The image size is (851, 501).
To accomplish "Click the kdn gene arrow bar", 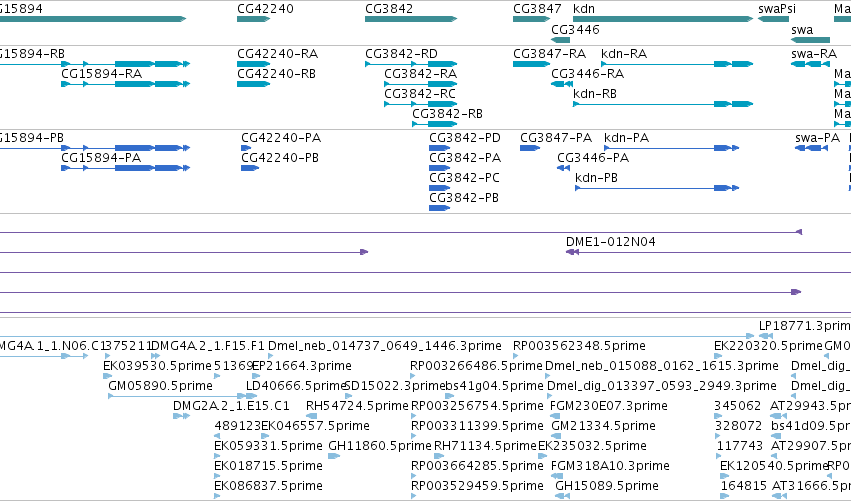I will pos(663,19).
